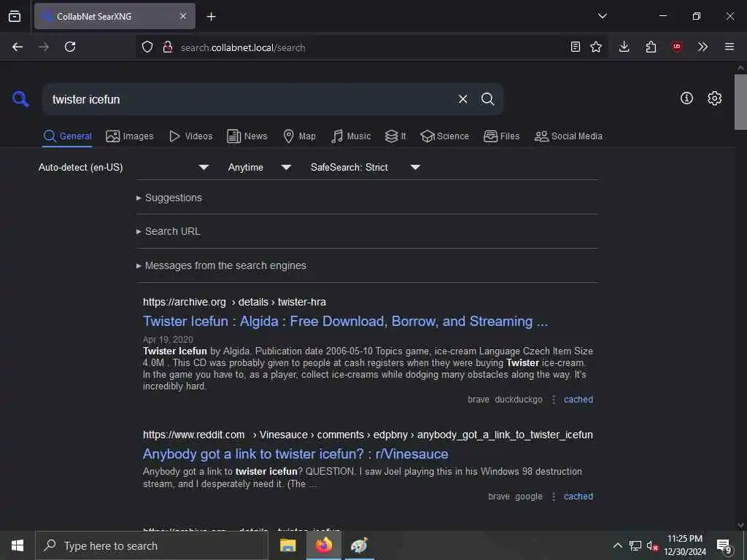The height and width of the screenshot is (560, 747).
Task: Clear the search query with the X icon
Action: pyautogui.click(x=462, y=99)
